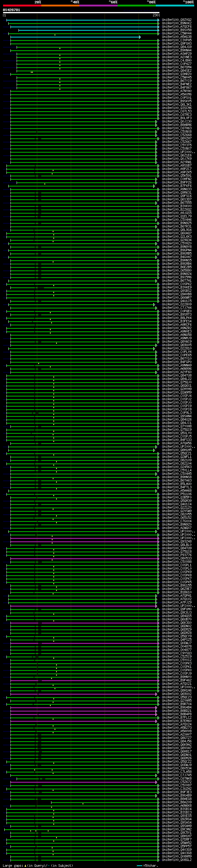Screen dimensions: 197x868
Task: Click label UniRef100_Q6L3K1
Action: tap(177, 104)
